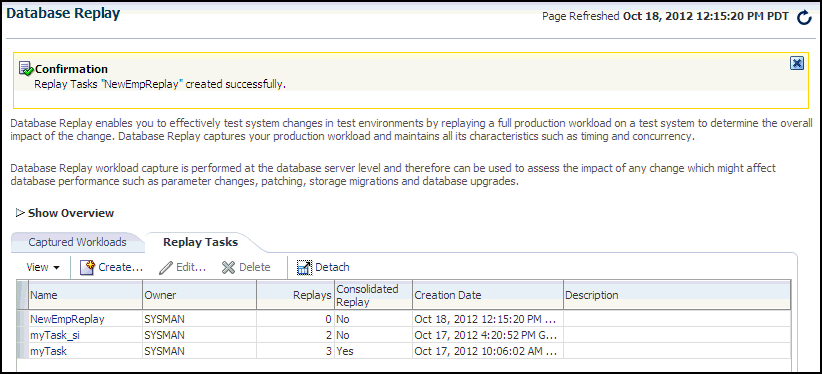Image resolution: width=822 pixels, height=374 pixels.
Task: Close the Confirmation message box
Action: pyautogui.click(x=797, y=63)
